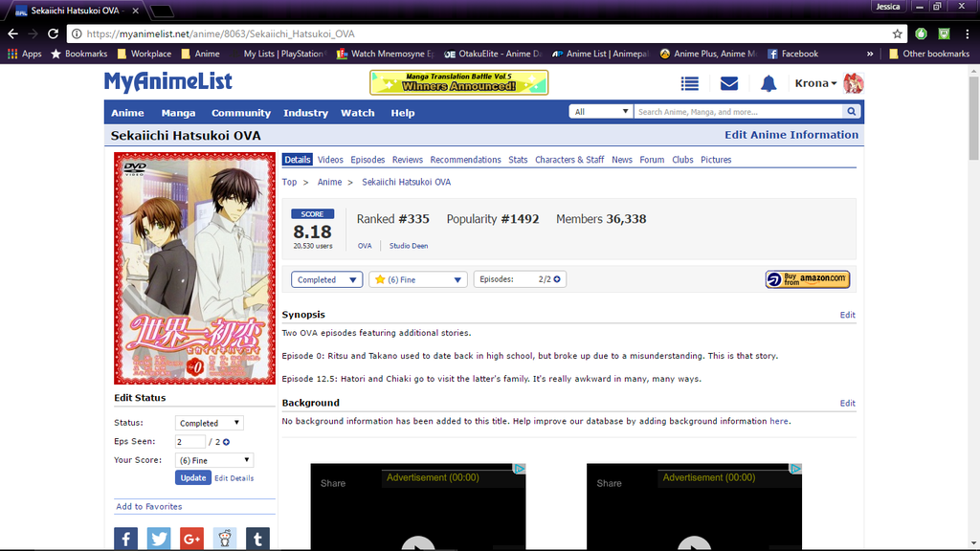This screenshot has height=551, width=980.
Task: Expand Status dropdown in Edit Status panel
Action: [210, 423]
